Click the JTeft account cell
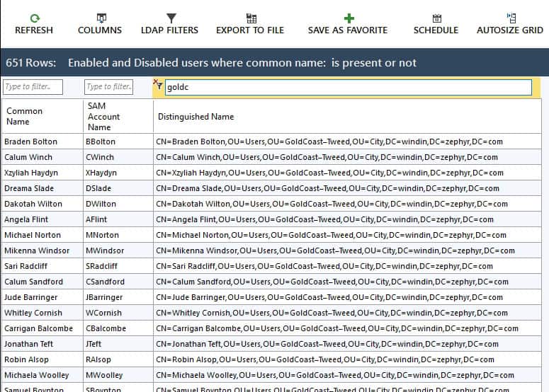The width and height of the screenshot is (549, 392). coord(118,344)
